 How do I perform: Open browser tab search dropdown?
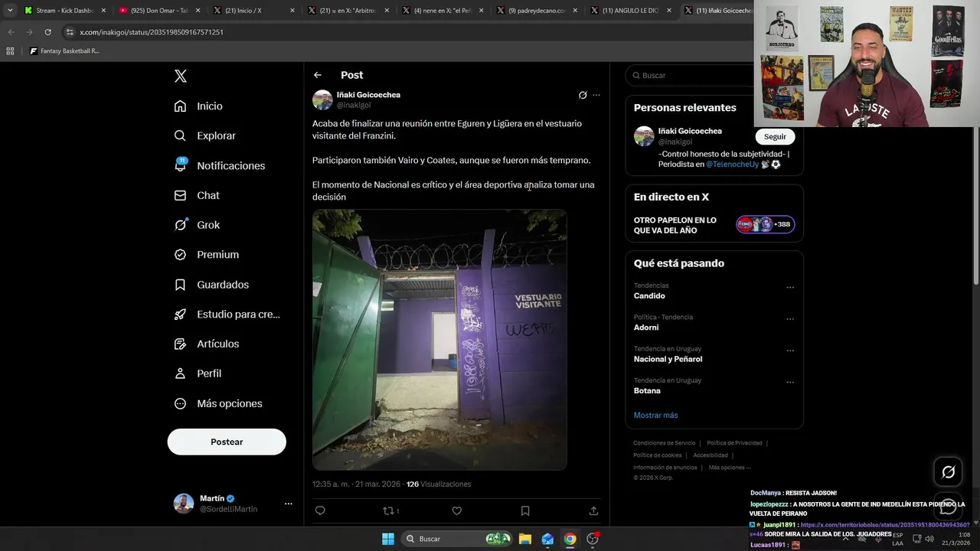pos(9,11)
